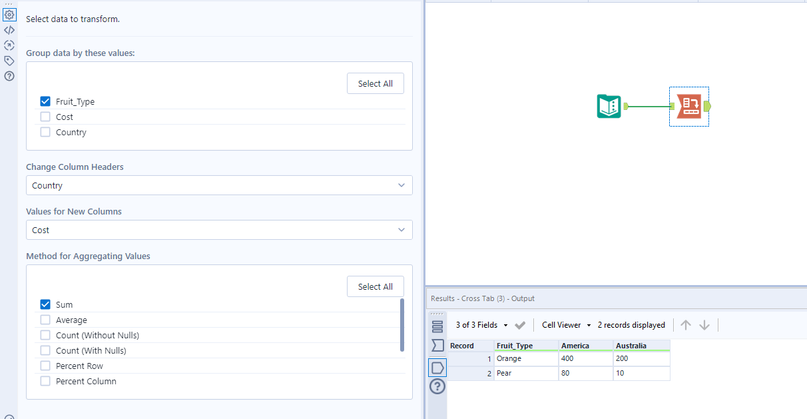Select the Input Data tool on canvas
The image size is (807, 419).
point(609,106)
